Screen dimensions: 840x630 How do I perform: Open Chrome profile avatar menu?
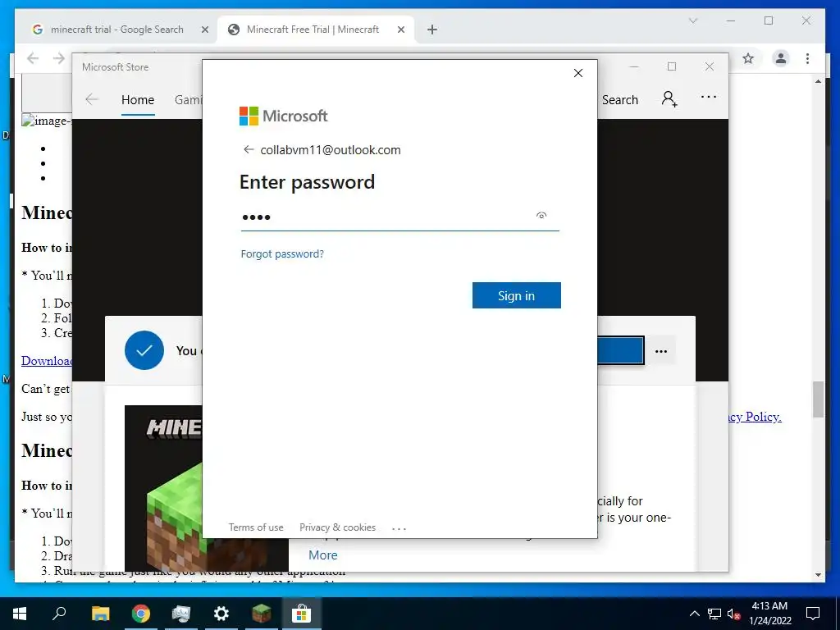(x=781, y=58)
